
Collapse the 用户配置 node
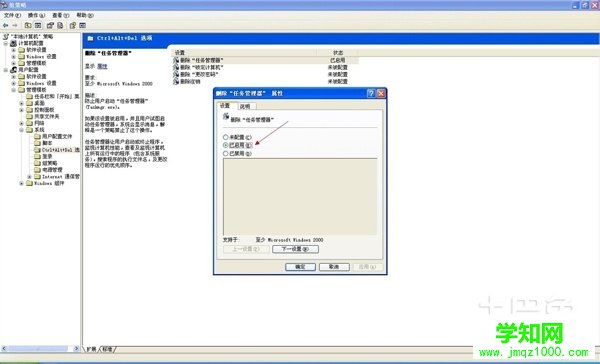pyautogui.click(x=6, y=70)
